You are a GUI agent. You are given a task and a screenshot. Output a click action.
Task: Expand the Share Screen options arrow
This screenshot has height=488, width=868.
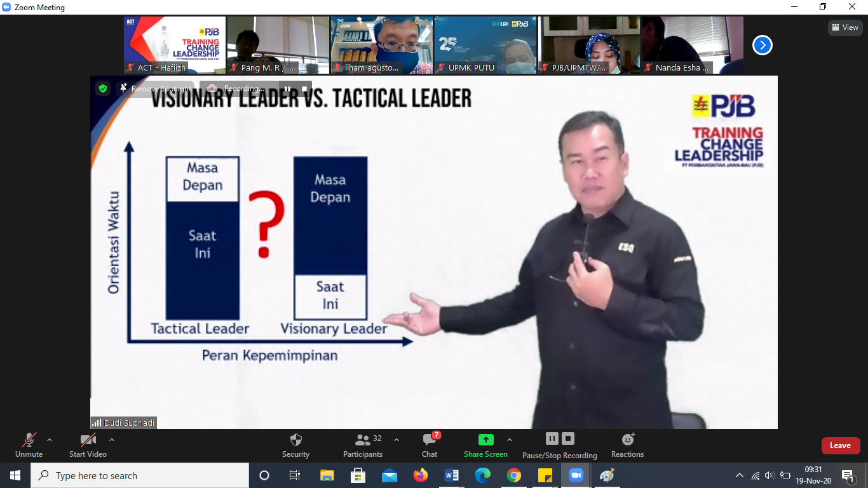(x=509, y=440)
